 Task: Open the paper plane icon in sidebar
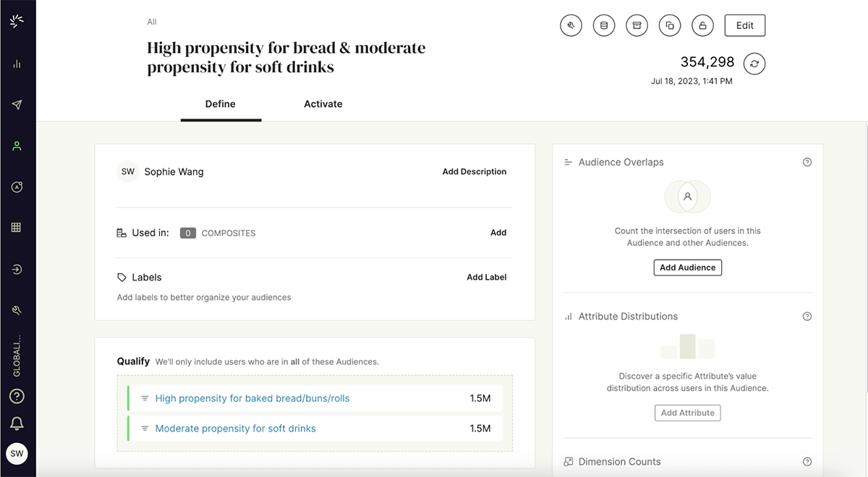click(17, 105)
